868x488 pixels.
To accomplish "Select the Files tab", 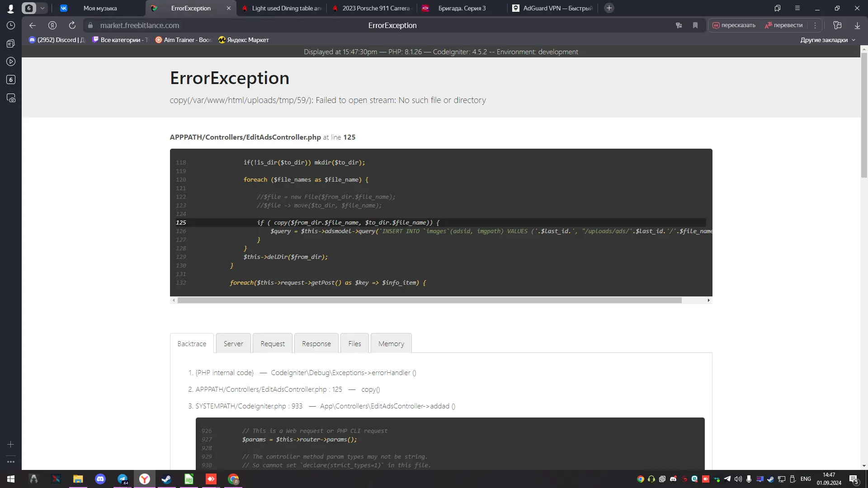I will (x=355, y=343).
